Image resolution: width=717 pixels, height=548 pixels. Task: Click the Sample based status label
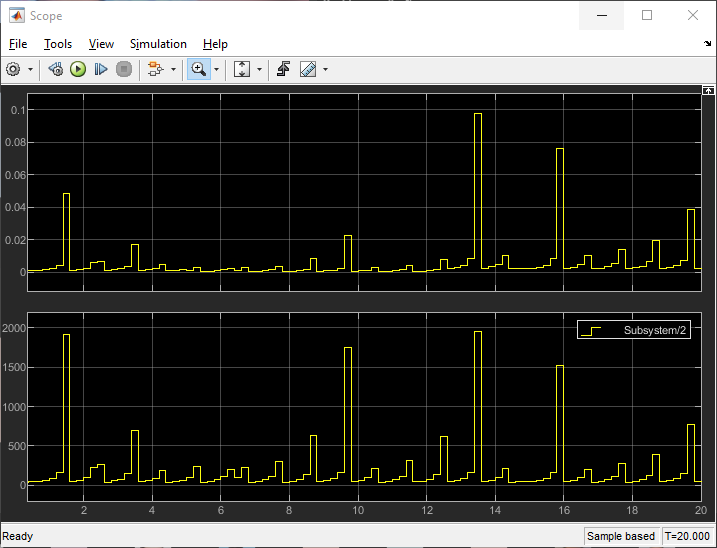coord(621,536)
